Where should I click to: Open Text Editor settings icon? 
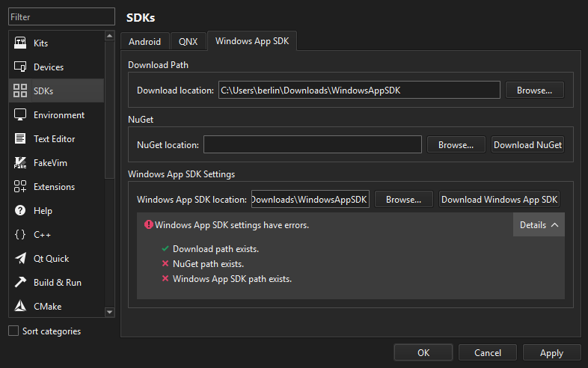click(x=20, y=139)
